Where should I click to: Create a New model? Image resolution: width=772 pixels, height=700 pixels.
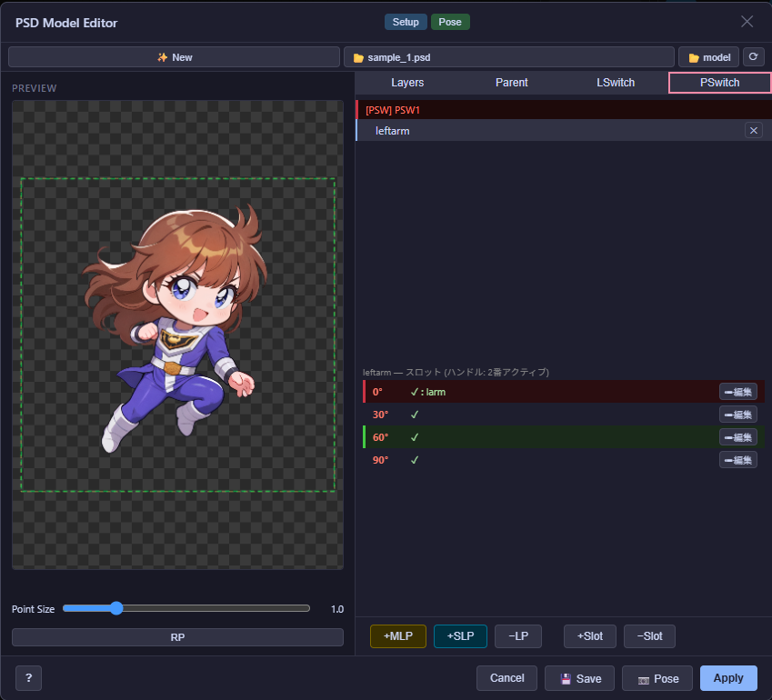(175, 57)
